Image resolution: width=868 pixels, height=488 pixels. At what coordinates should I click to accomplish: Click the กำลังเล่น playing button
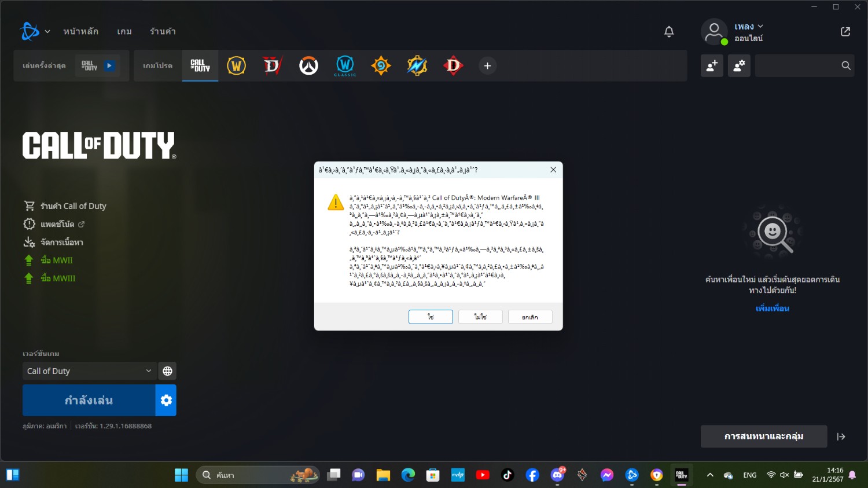[x=89, y=401]
